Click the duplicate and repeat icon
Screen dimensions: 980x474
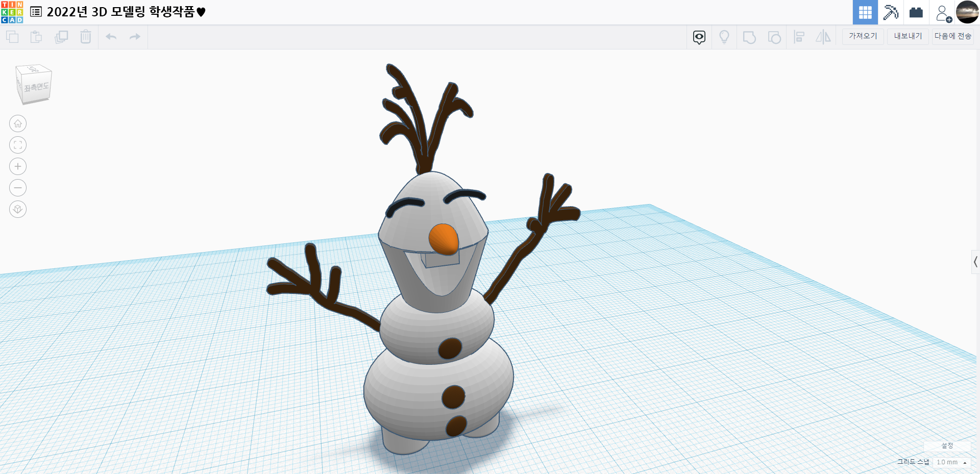click(61, 37)
